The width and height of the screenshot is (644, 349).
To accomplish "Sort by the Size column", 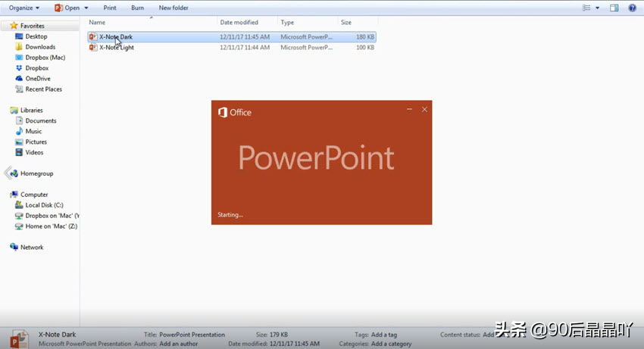I will 346,23.
